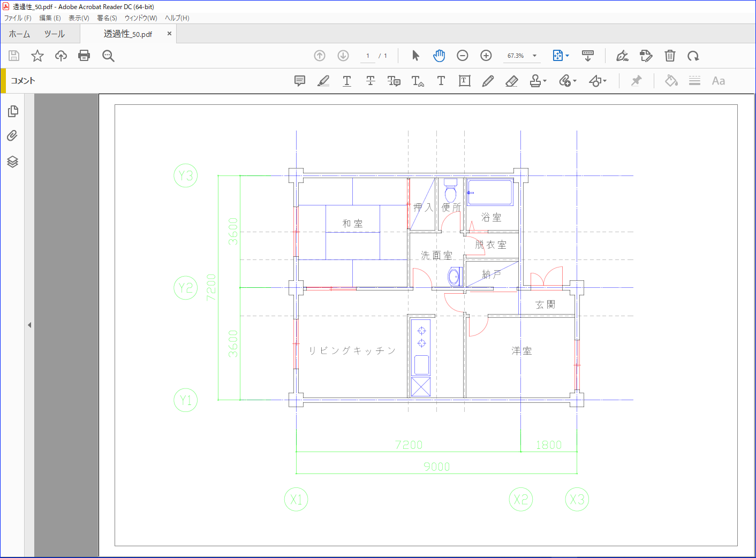Click the print file button
The width and height of the screenshot is (756, 558).
coord(84,56)
